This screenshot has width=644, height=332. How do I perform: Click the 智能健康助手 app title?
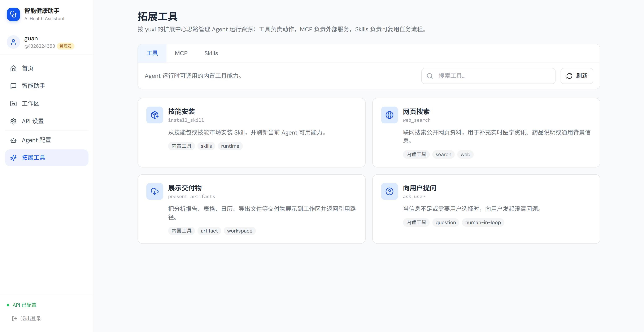pos(42,11)
